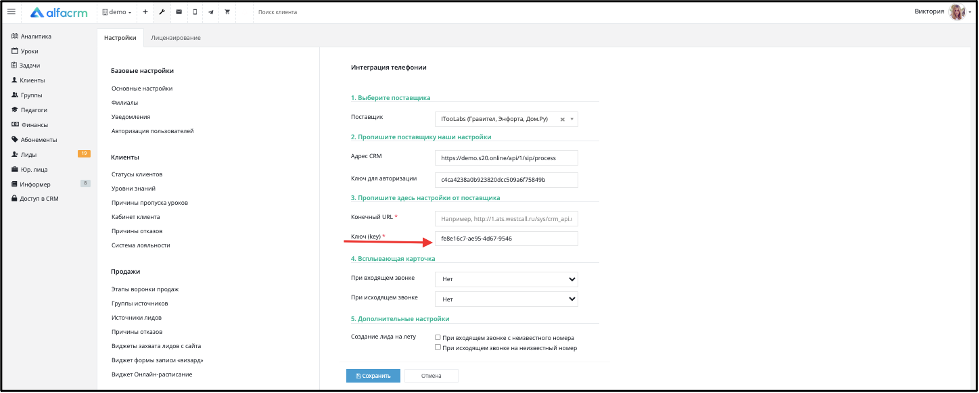Screen dimensions: 979x393
Task: Click Виктория's avatar photo
Action: [957, 12]
